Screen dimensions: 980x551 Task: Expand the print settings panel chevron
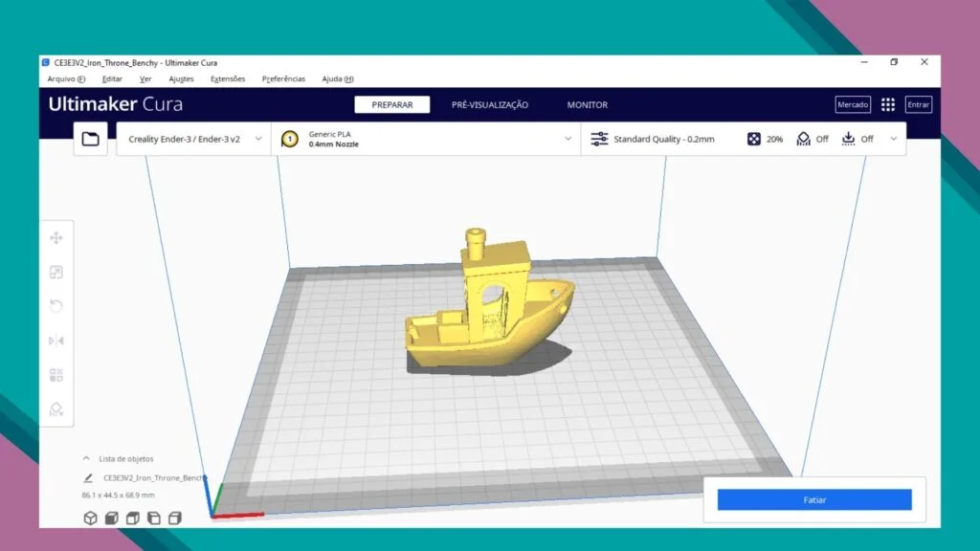click(x=894, y=139)
